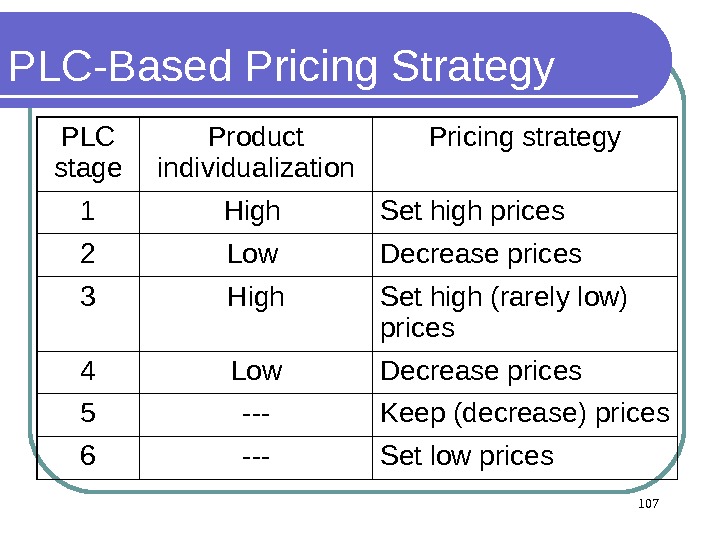
Task: Select the stage number 6 cell
Action: click(x=88, y=457)
